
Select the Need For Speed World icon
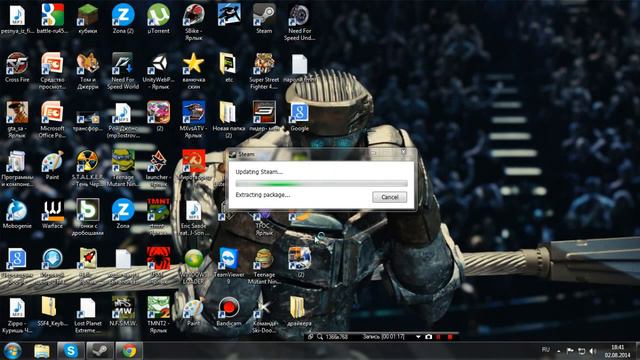123,71
